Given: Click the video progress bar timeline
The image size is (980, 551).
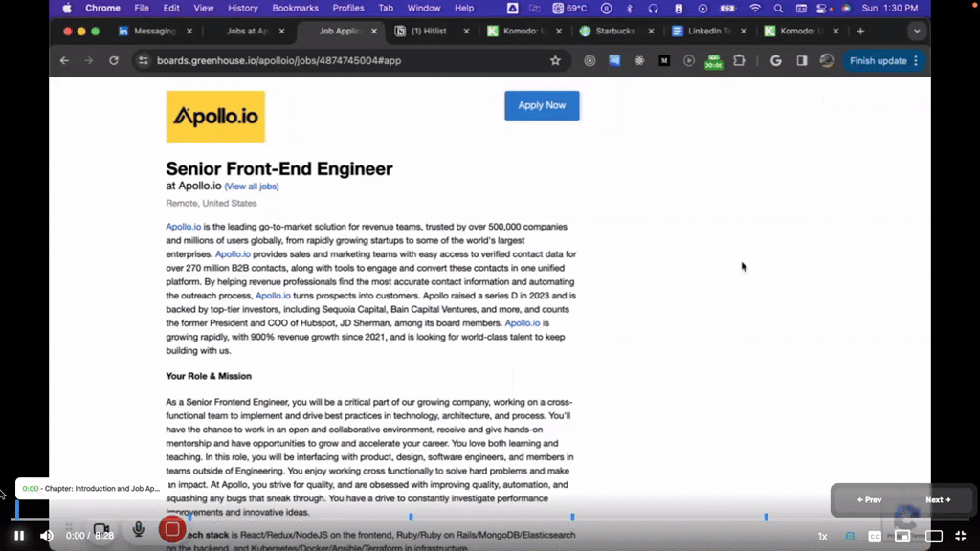Looking at the screenshot, I should (x=490, y=517).
